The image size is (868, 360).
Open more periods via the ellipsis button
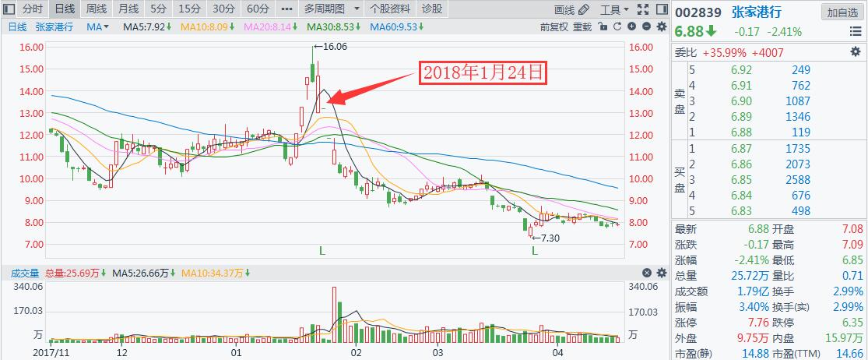[x=286, y=9]
